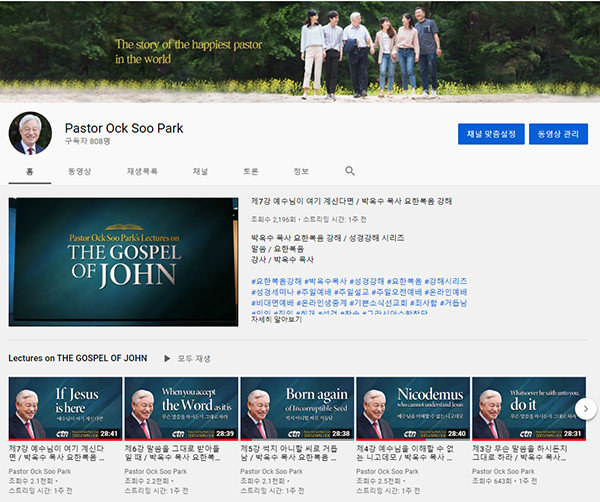Viewport: 600px width, 502px height.
Task: Open 'When you accept the Word' thumbnail
Action: [181, 408]
